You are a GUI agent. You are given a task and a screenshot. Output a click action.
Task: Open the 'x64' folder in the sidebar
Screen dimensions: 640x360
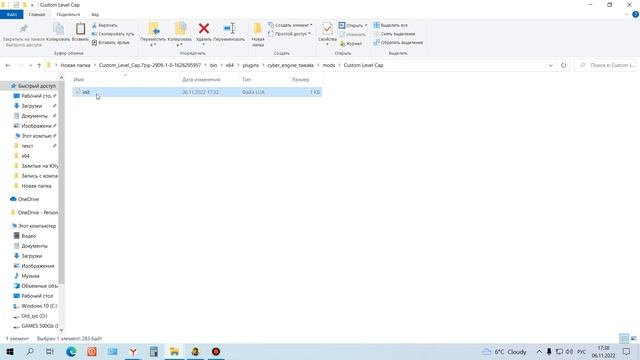click(x=25, y=156)
